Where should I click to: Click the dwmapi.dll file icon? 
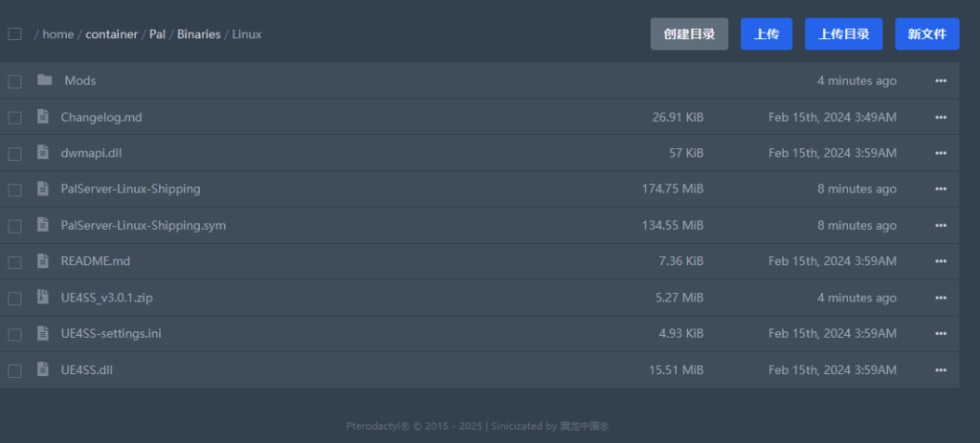[43, 153]
